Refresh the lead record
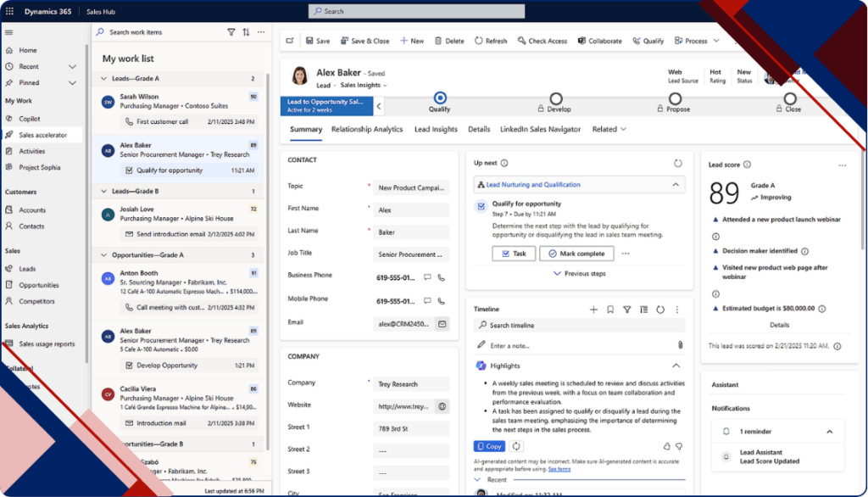 coord(490,40)
